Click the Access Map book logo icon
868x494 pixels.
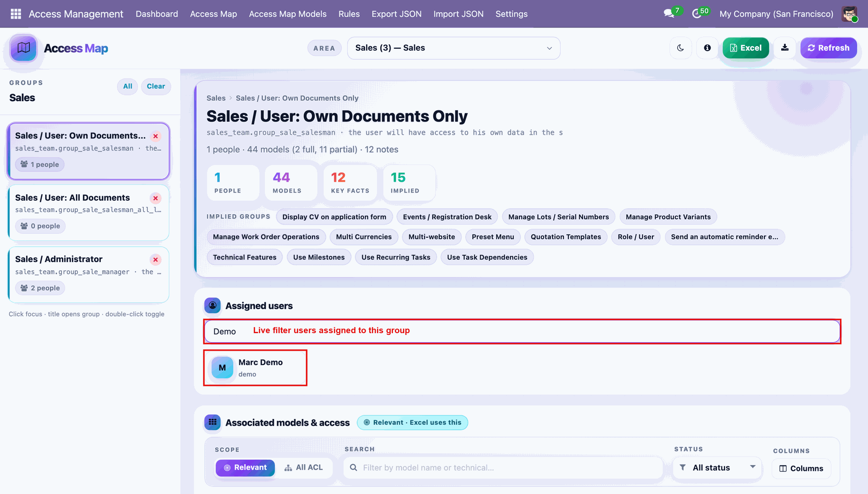coord(24,48)
